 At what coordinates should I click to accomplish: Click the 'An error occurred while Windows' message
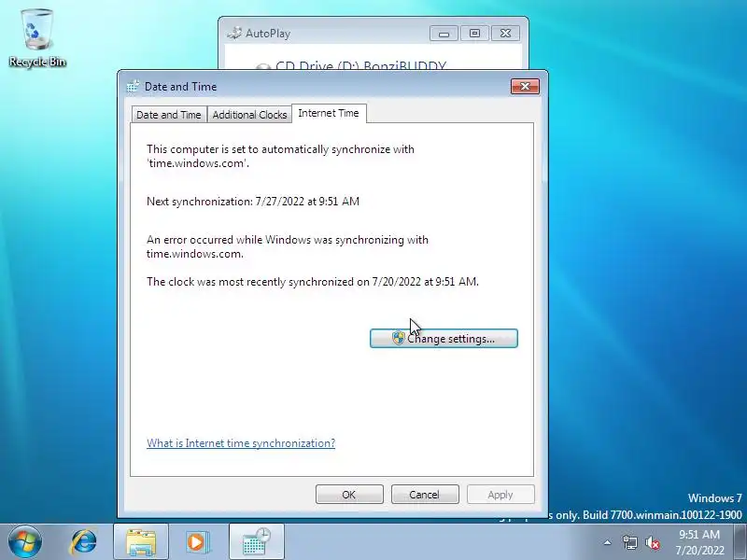tap(288, 246)
